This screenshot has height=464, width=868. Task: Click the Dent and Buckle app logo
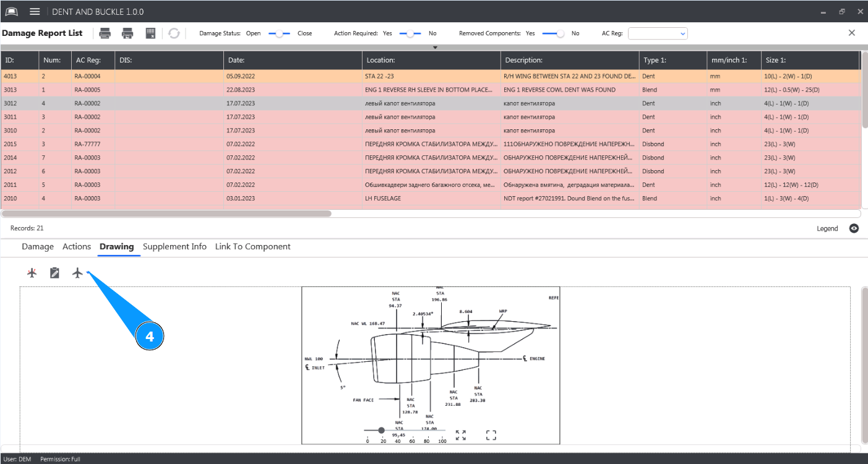[x=12, y=12]
